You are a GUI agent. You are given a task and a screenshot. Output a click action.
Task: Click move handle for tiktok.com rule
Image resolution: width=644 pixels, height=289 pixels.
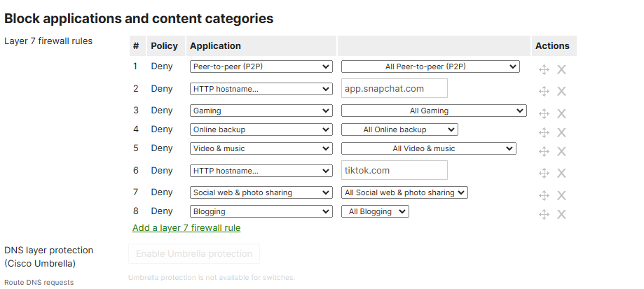pyautogui.click(x=544, y=173)
